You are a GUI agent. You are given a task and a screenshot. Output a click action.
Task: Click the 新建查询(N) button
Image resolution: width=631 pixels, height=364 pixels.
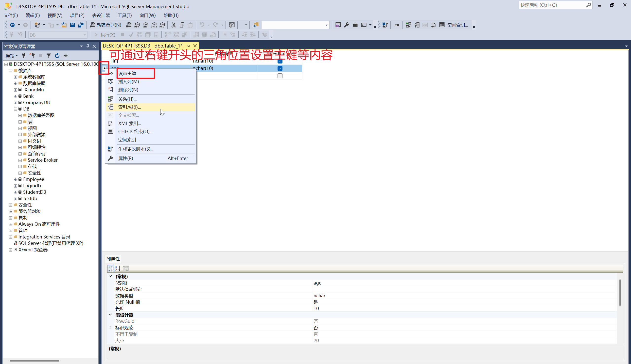[106, 25]
